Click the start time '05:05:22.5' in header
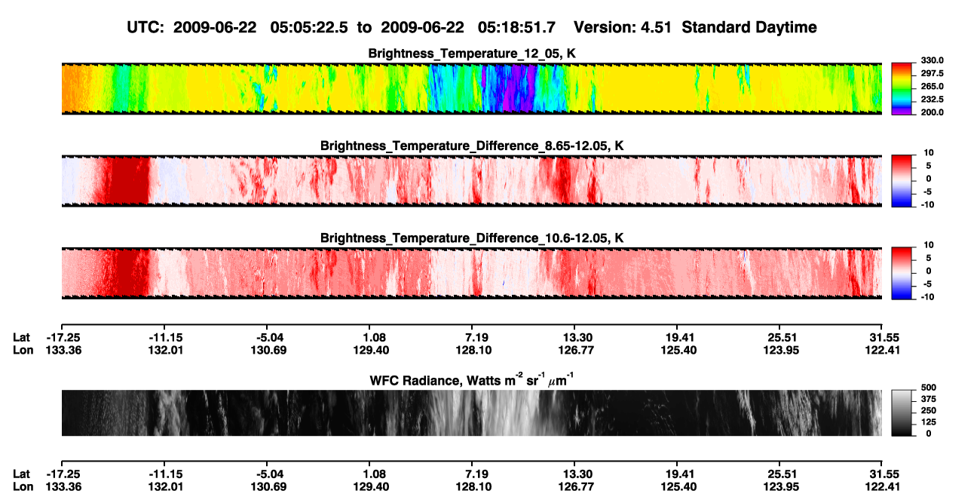 (x=310, y=27)
